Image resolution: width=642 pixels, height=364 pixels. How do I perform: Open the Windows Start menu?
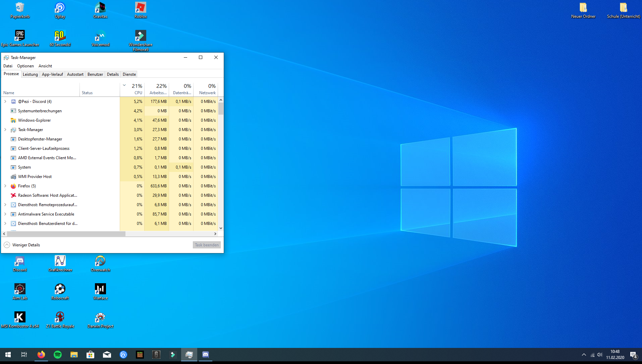click(8, 355)
